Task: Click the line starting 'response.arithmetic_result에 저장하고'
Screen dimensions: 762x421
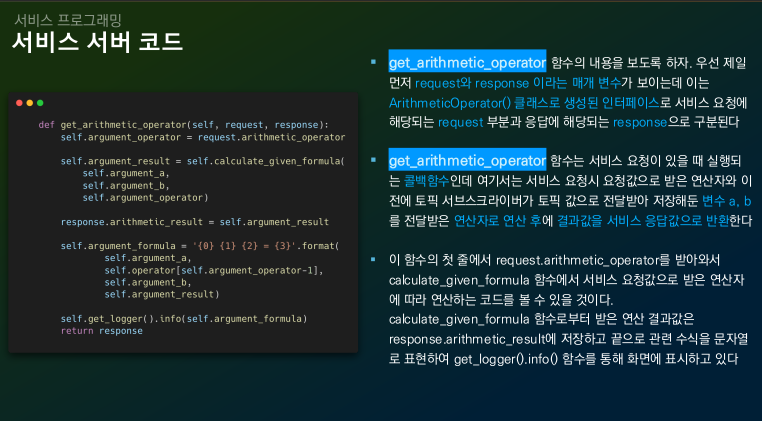Action: pyautogui.click(x=568, y=339)
